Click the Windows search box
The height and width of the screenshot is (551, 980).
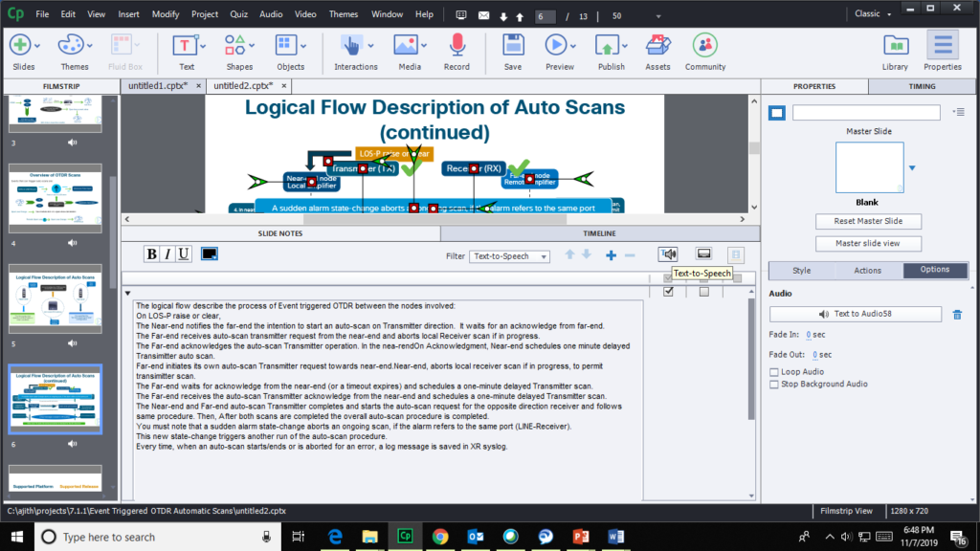(x=156, y=537)
